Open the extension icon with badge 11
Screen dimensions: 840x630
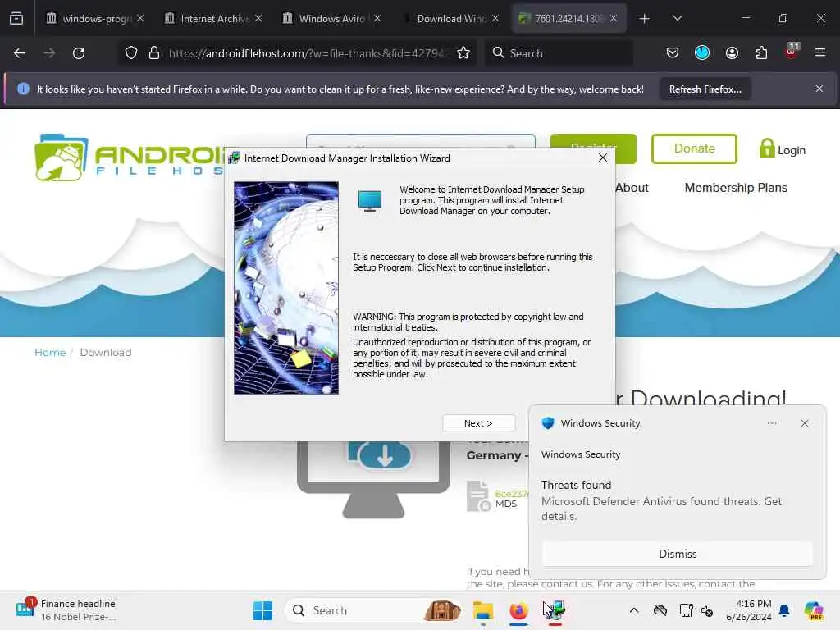point(792,52)
